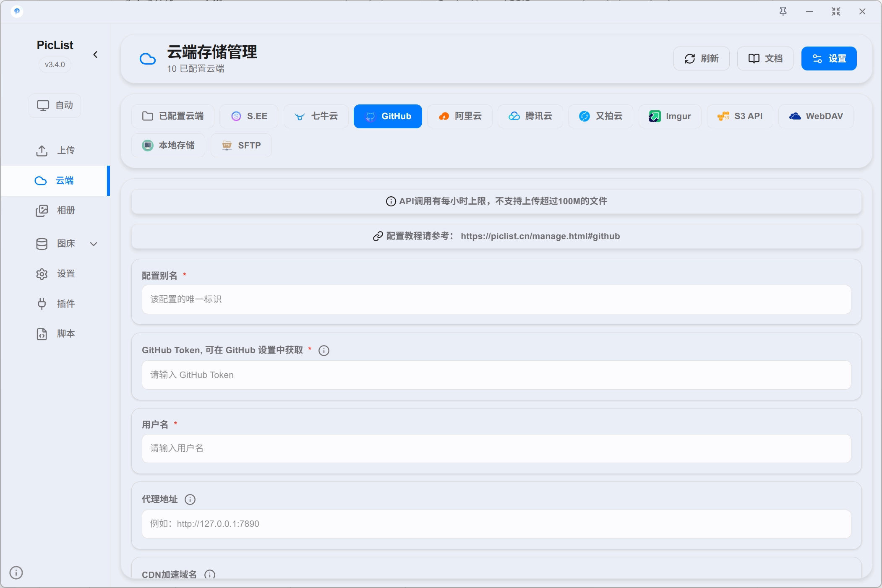Open 设置 in the sidebar
882x588 pixels.
[55, 274]
